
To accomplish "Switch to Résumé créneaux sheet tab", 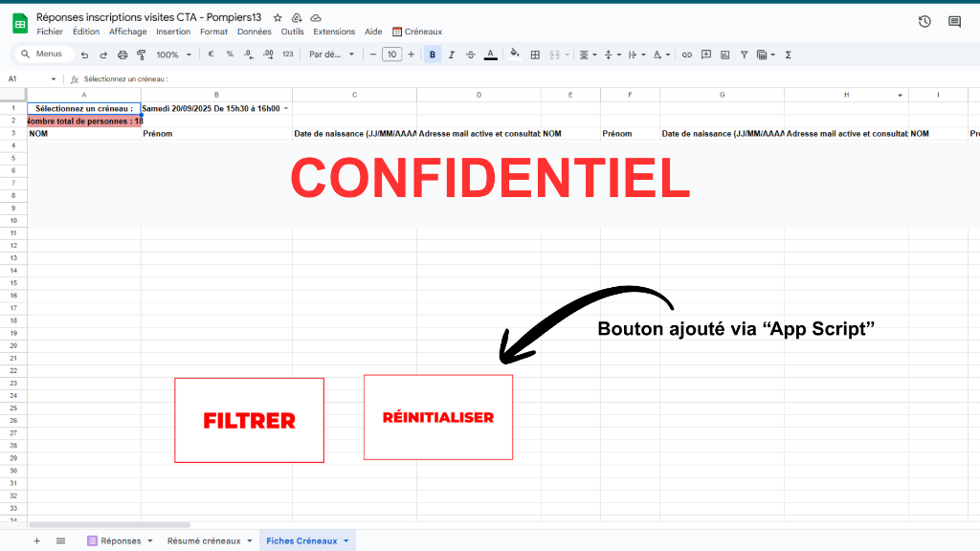I will (x=209, y=541).
